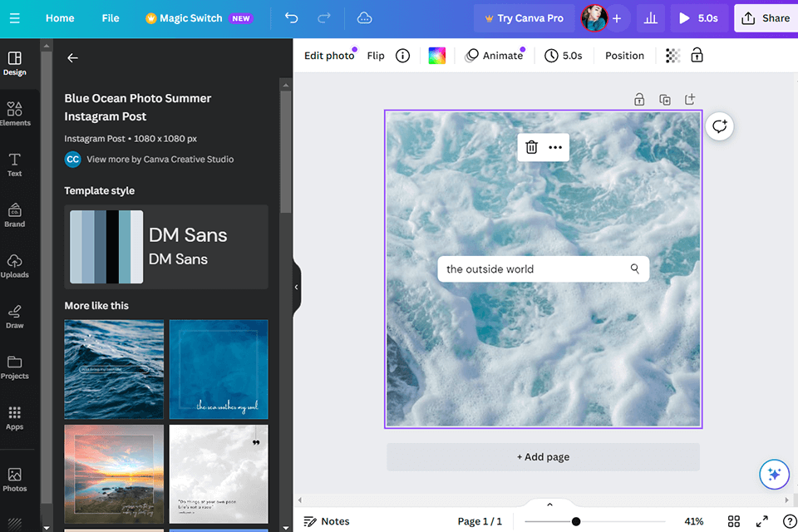798x532 pixels.
Task: Select the sunset beach template
Action: coord(114,474)
